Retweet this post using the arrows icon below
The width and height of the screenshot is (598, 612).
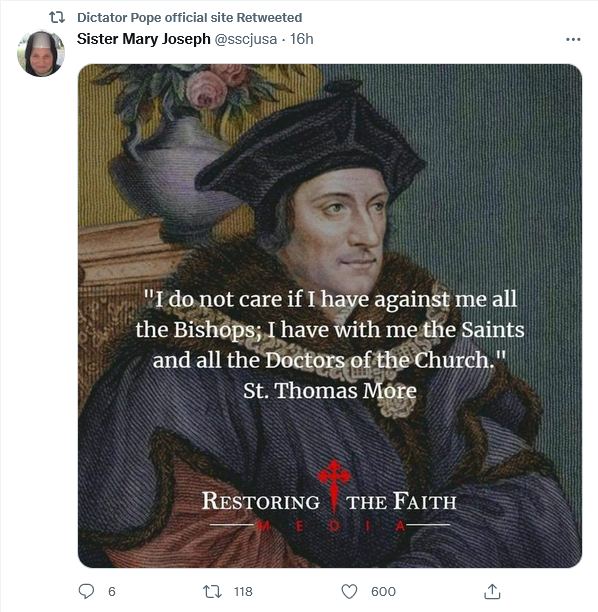click(x=212, y=592)
